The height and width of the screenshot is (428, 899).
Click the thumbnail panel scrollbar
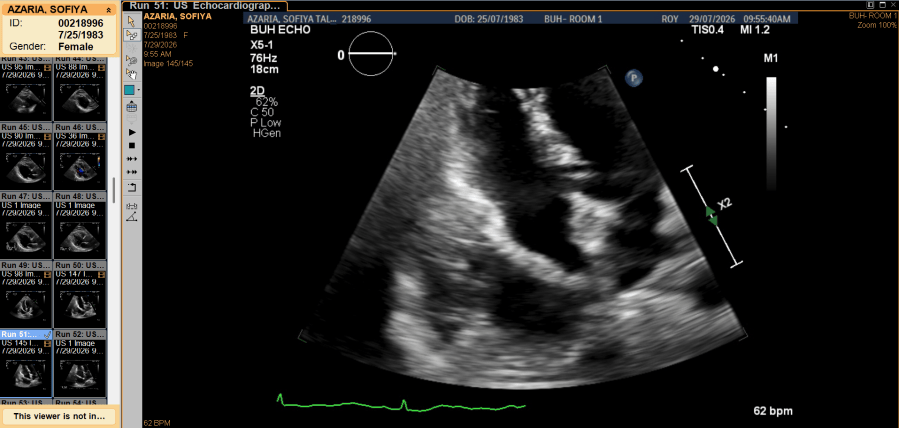tap(114, 190)
